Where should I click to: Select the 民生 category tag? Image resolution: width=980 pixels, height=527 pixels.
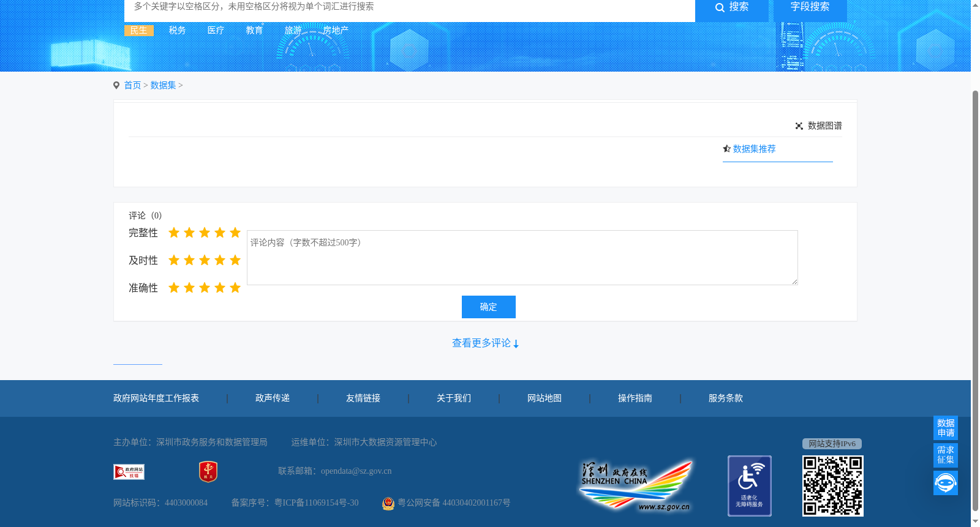pyautogui.click(x=139, y=30)
